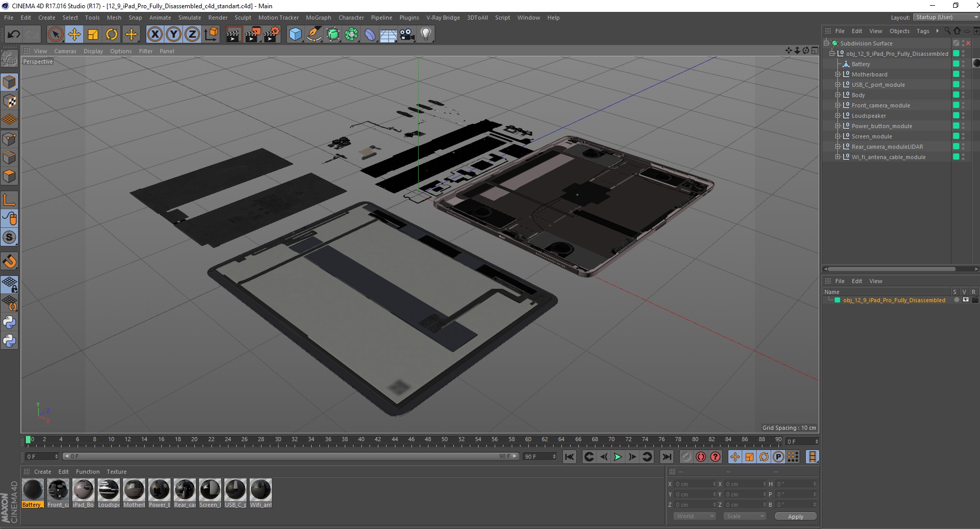980x529 pixels.
Task: Open Object Manager Tags menu
Action: click(x=923, y=31)
